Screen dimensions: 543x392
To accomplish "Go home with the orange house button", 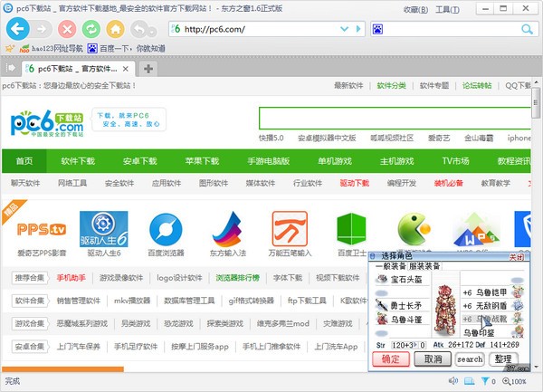I will 115,29.
